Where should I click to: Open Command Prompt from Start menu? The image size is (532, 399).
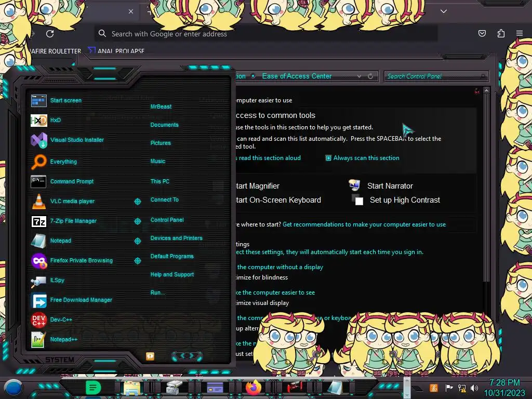point(62,181)
